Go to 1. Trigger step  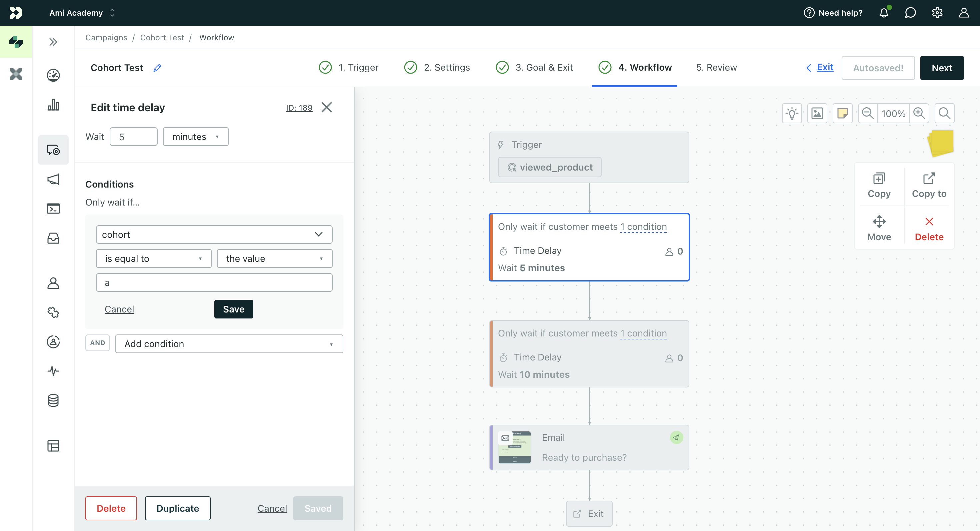[348, 68]
